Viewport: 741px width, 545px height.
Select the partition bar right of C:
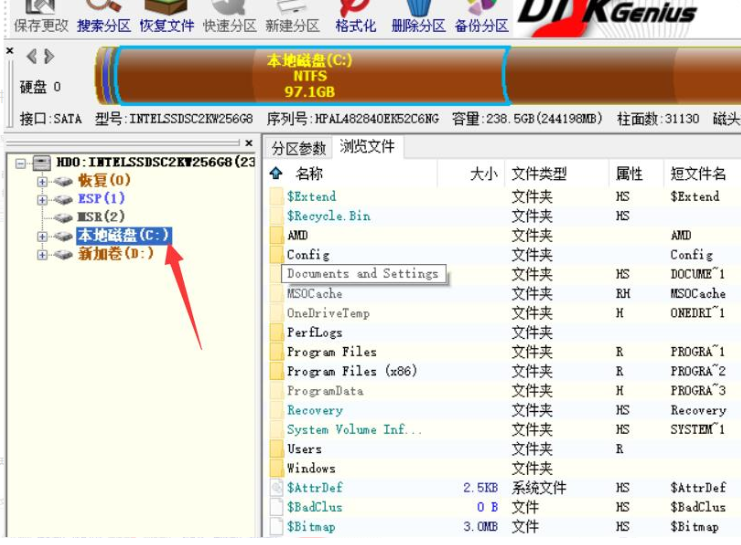coord(625,75)
